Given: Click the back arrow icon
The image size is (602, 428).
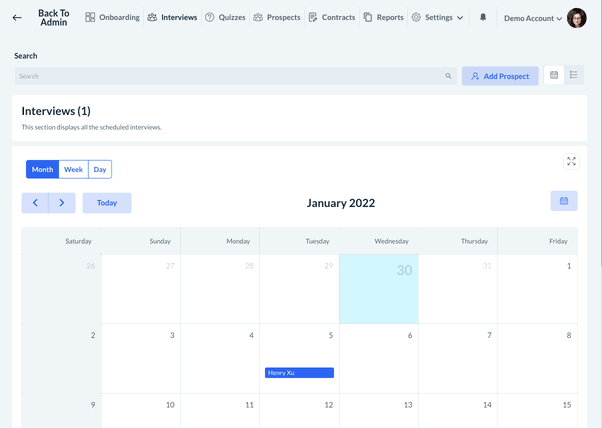Looking at the screenshot, I should [17, 18].
